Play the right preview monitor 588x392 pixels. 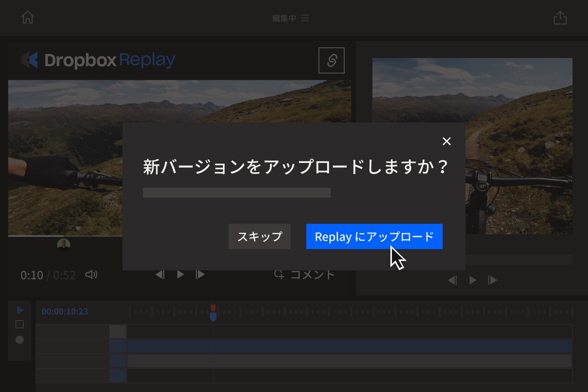473,280
